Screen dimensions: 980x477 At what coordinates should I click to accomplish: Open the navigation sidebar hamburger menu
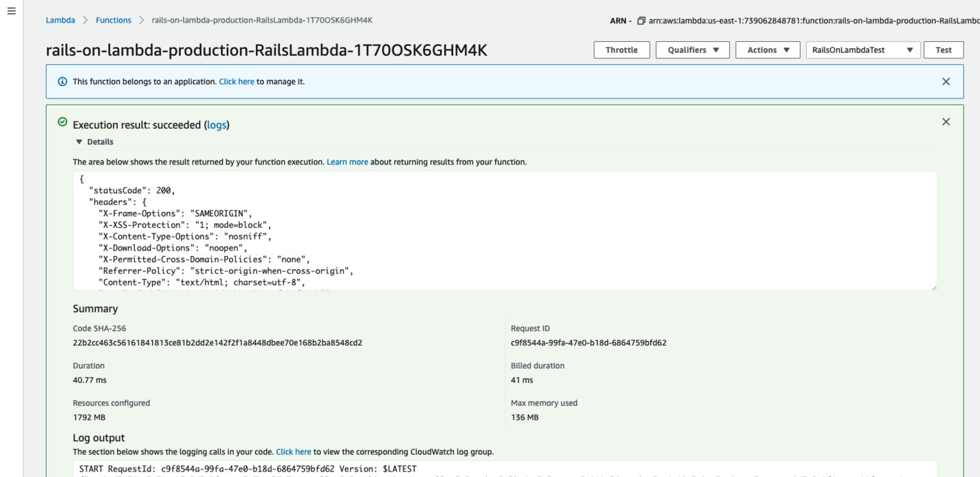11,10
